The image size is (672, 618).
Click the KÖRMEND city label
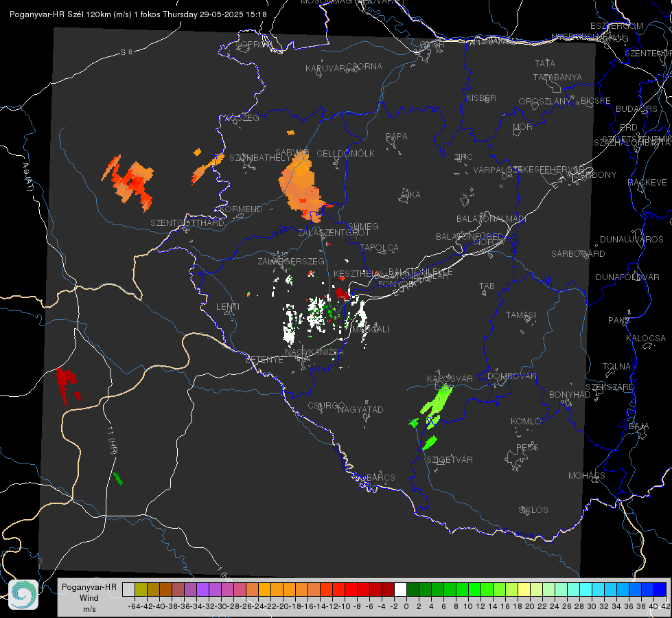(x=241, y=209)
